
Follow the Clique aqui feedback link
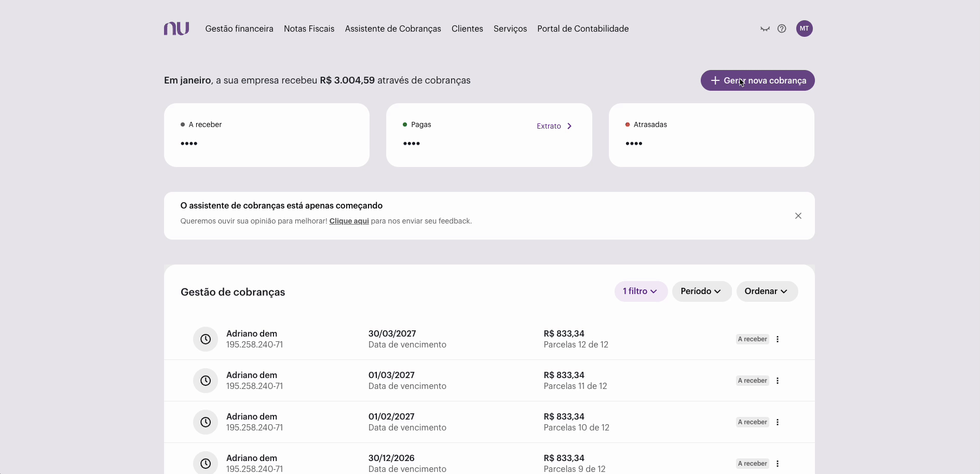(x=349, y=221)
